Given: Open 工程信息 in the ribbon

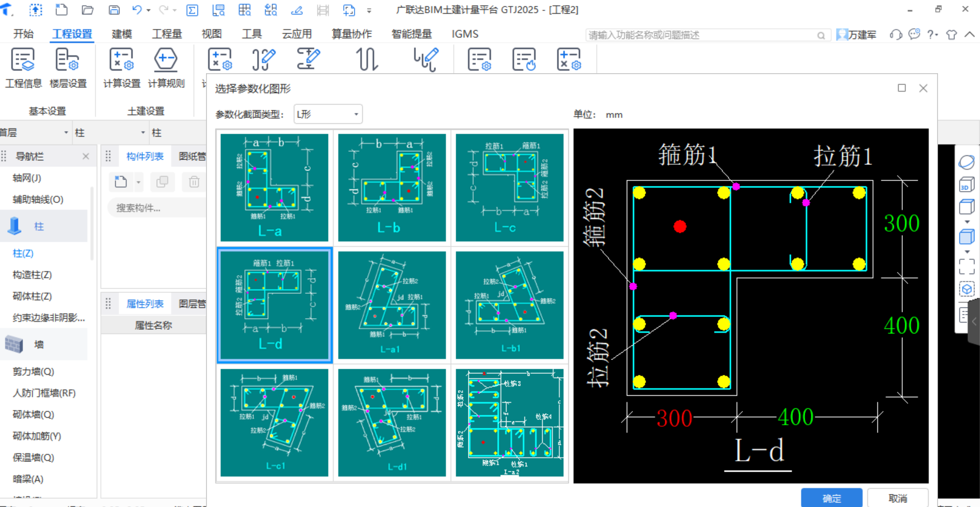Looking at the screenshot, I should pos(23,69).
